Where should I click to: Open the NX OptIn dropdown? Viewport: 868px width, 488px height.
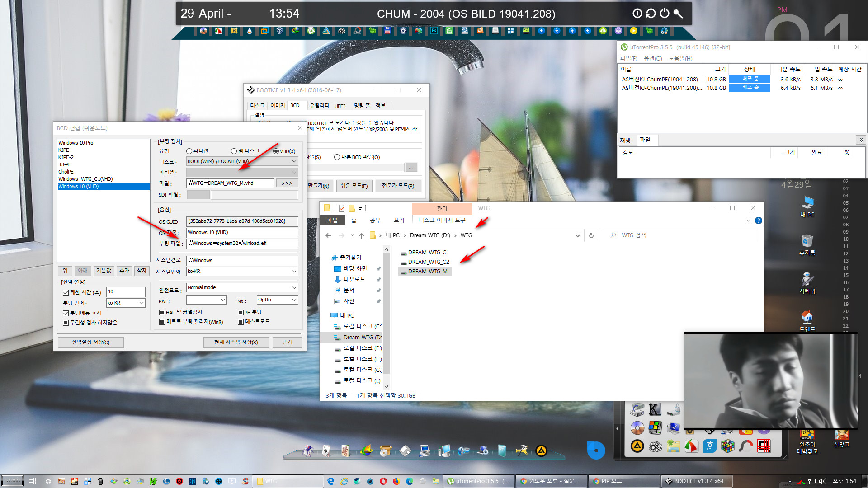(x=277, y=300)
